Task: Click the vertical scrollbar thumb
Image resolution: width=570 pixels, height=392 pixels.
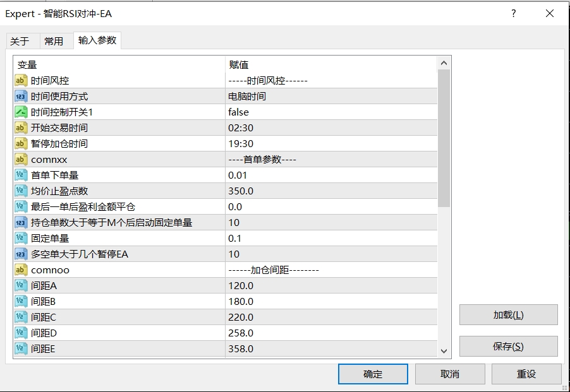Action: [444, 138]
